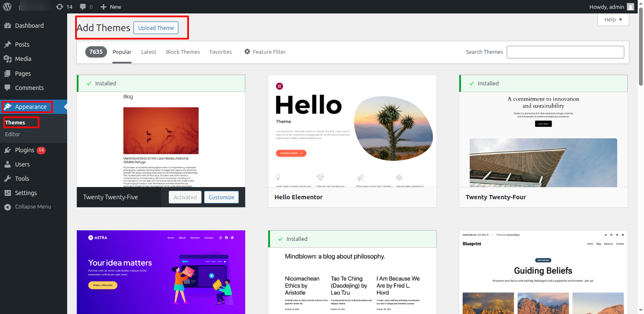644x314 pixels.
Task: Open the comments bubble icon in admin bar
Action: point(83,7)
